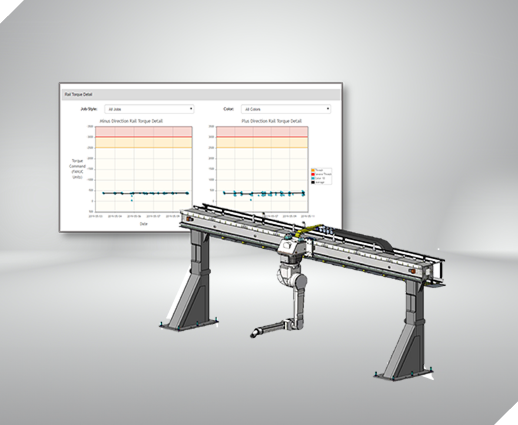Click the Plus Direction Rail Torque Detail chart title
Screen dimensions: 518x425
[x=271, y=121]
